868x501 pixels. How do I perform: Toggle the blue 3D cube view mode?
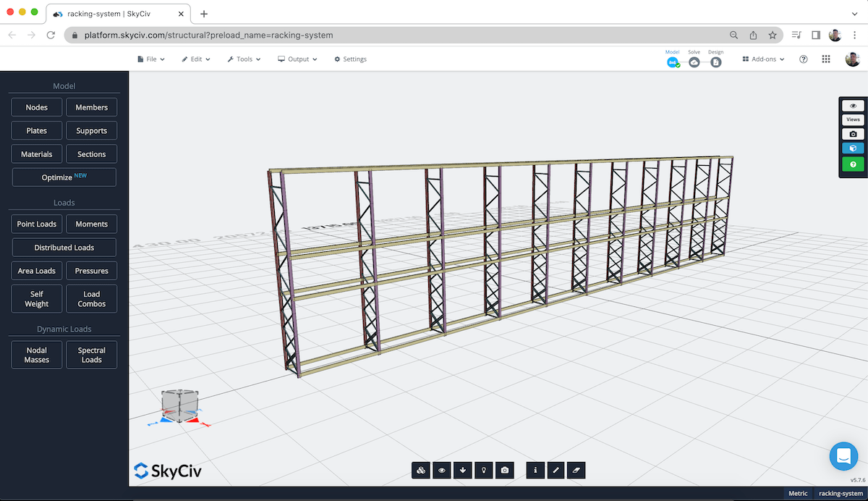[x=853, y=148]
